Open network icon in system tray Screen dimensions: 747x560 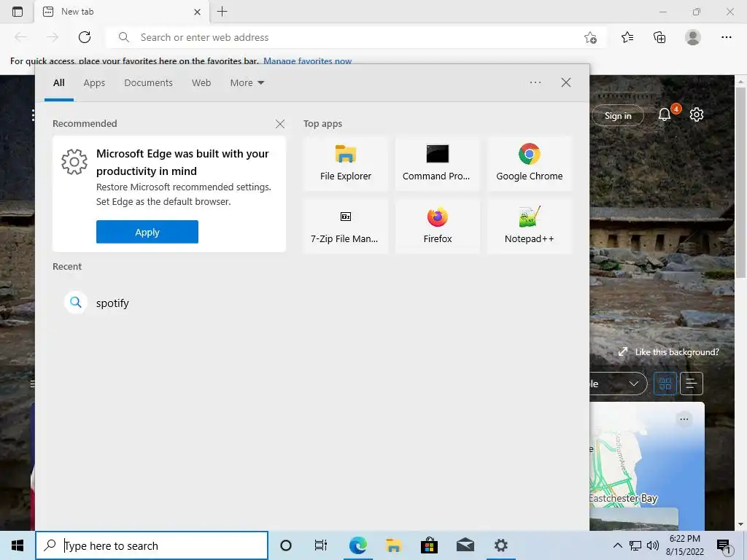click(635, 545)
